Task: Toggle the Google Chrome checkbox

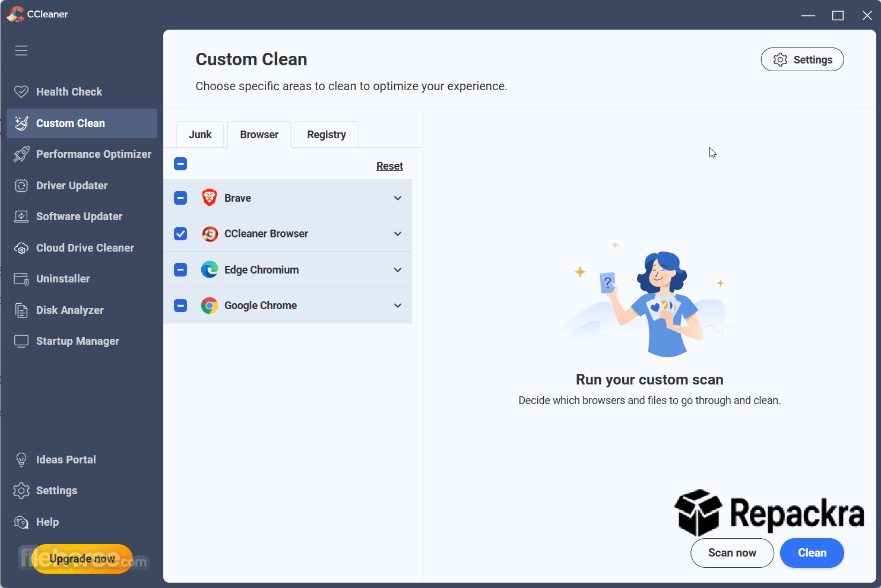Action: point(180,306)
